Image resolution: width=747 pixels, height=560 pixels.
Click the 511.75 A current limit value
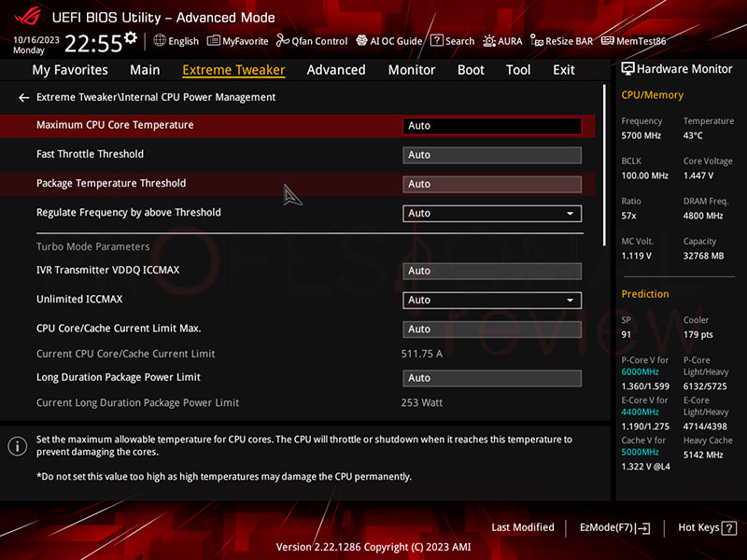422,354
